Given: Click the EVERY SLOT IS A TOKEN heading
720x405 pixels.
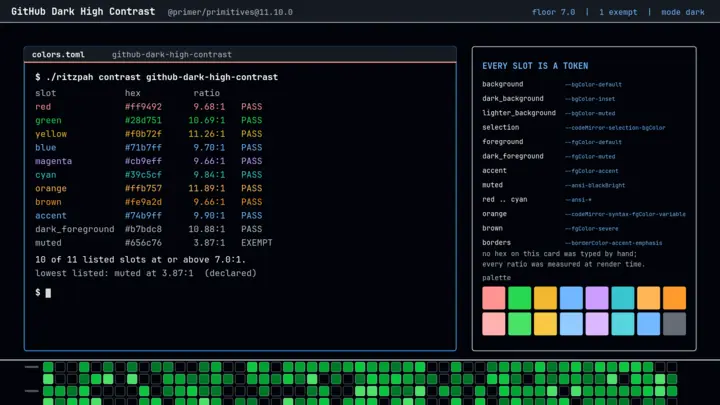Looking at the screenshot, I should [x=535, y=66].
